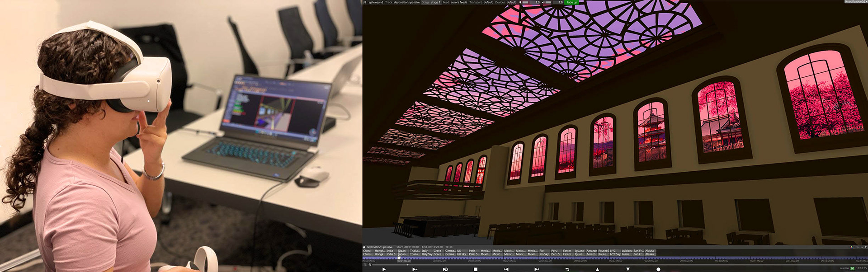Viewport: 868px width, 272px height.
Task: Click the up triangle transport icon
Action: [x=597, y=269]
